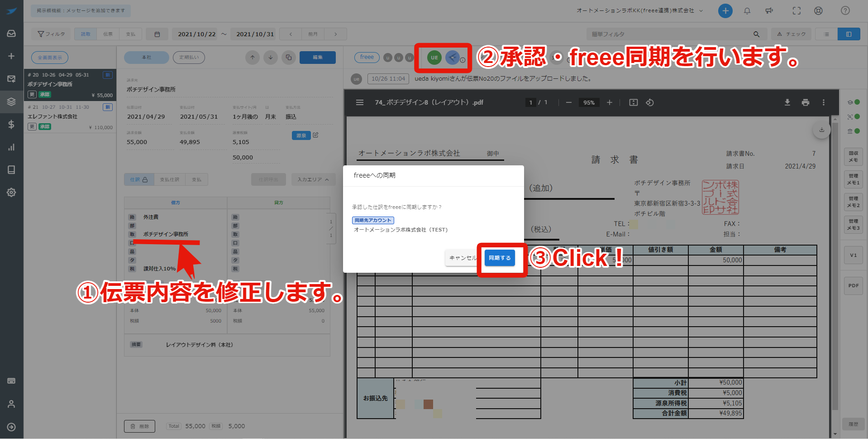Open the フィルタ filter button

(51, 34)
